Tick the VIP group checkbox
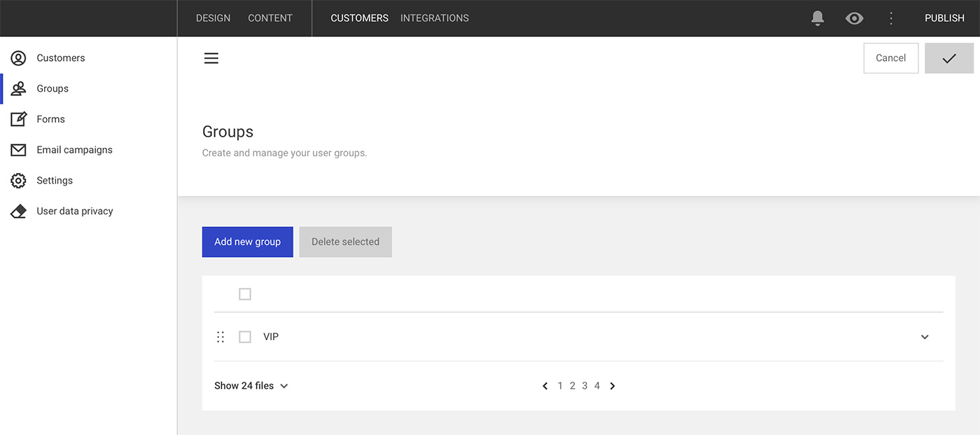 (x=245, y=337)
